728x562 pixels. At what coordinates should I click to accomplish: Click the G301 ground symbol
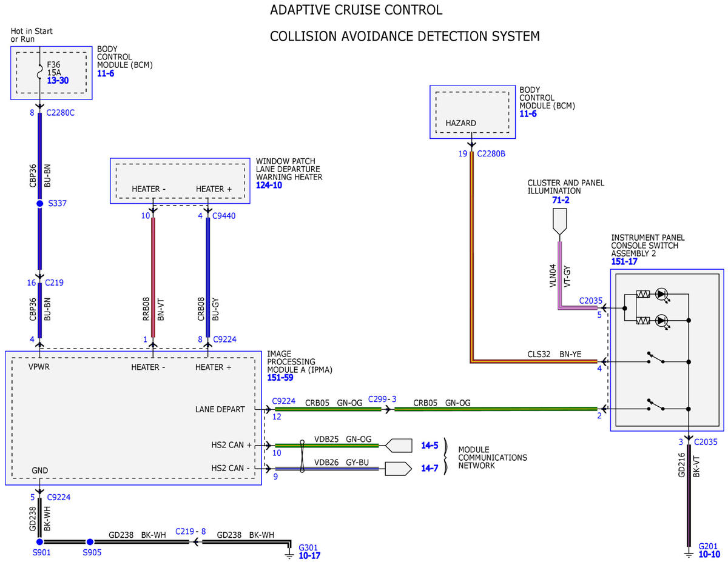tap(290, 550)
